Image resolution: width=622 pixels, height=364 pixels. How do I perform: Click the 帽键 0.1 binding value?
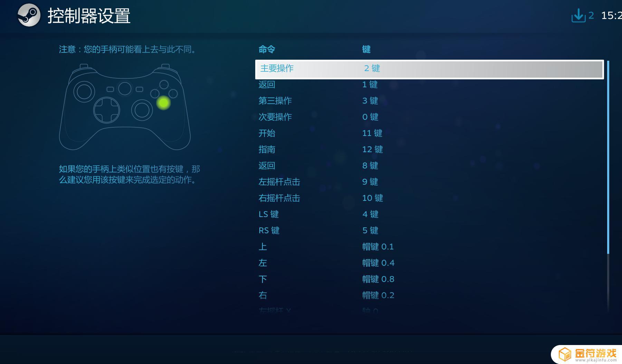point(378,247)
